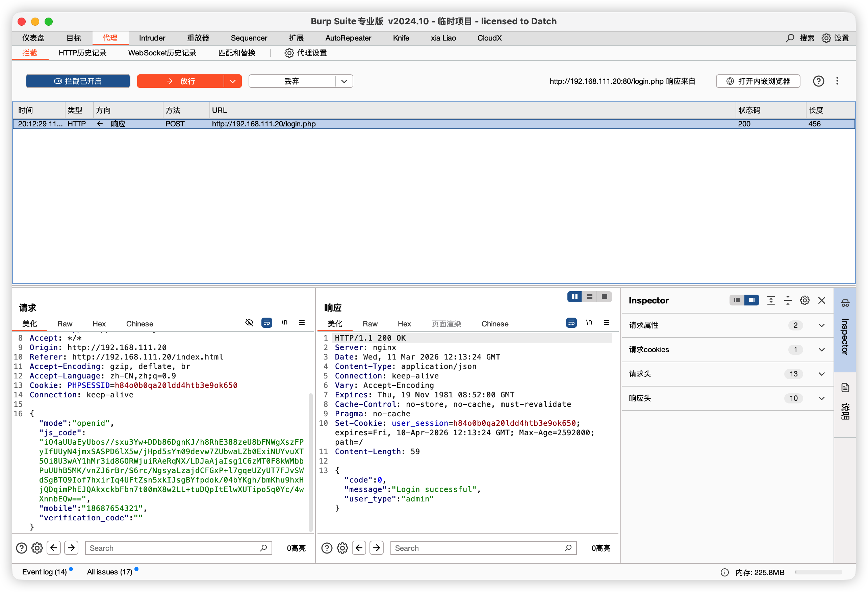Toggle newline \n display in request panel
Viewport: 868px width, 592px height.
[x=284, y=323]
